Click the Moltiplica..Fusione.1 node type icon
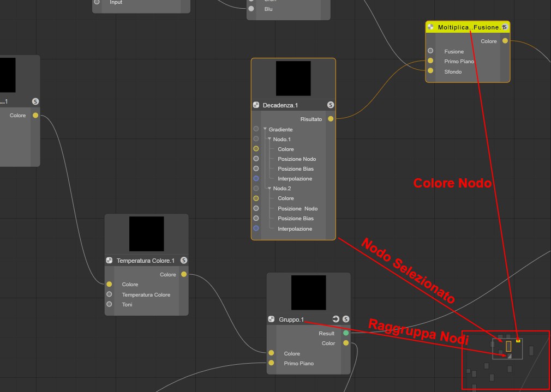Viewport: 551px width, 392px height. 430,27
